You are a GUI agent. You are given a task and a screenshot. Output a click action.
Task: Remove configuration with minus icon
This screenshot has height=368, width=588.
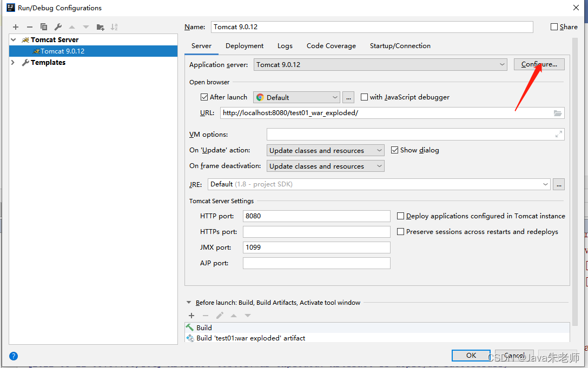(30, 27)
